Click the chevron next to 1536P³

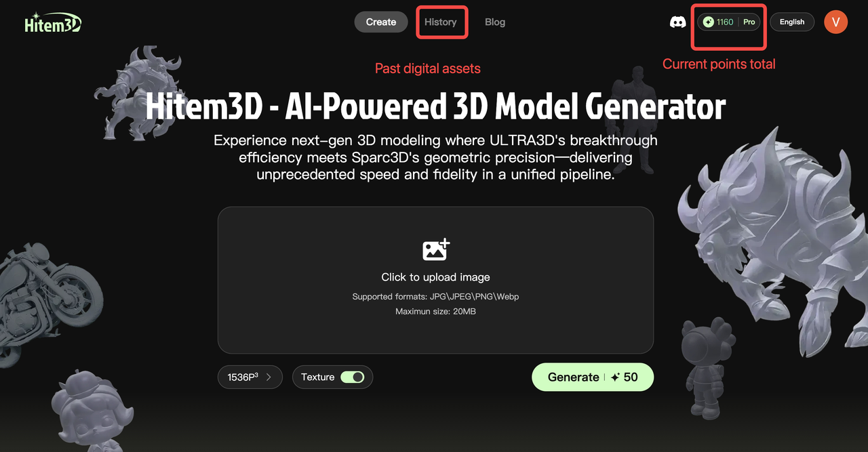(x=269, y=377)
